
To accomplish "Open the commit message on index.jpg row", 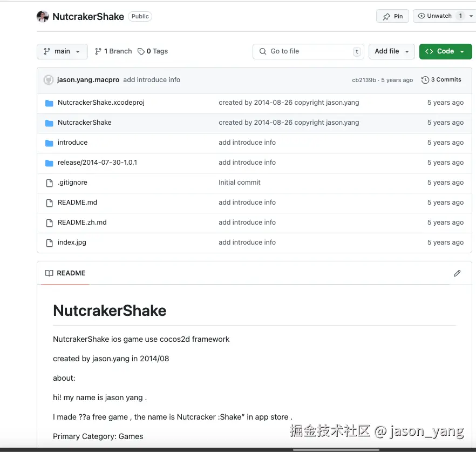I will click(x=247, y=242).
